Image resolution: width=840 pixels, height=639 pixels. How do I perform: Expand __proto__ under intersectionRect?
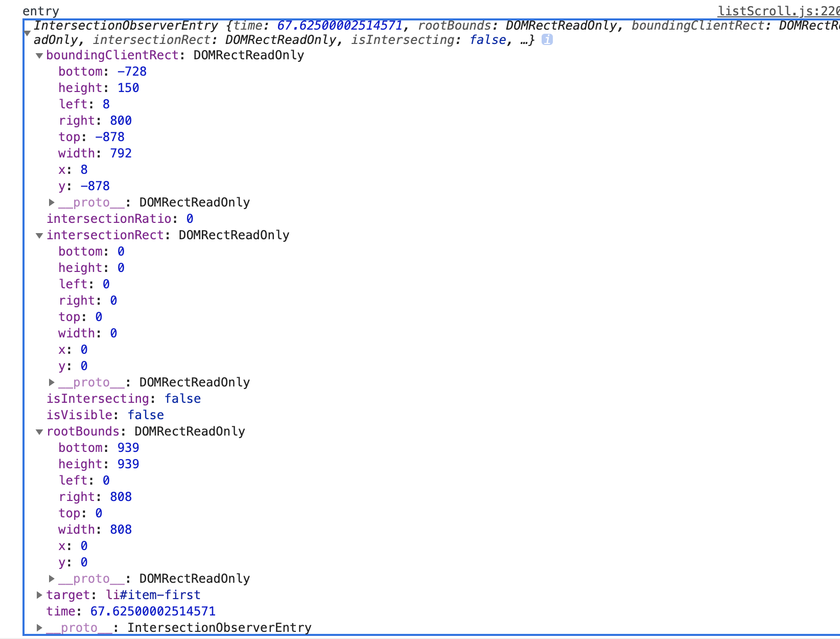click(x=52, y=382)
